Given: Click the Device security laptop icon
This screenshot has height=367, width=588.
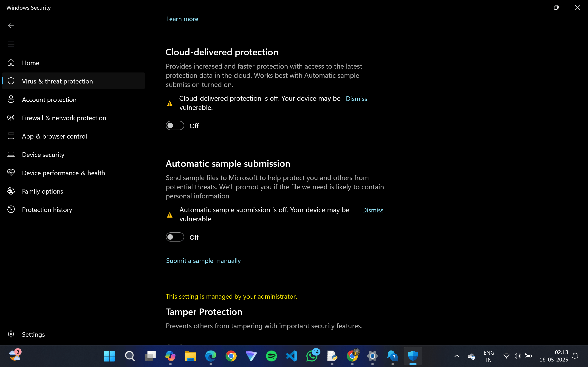Looking at the screenshot, I should 11,154.
